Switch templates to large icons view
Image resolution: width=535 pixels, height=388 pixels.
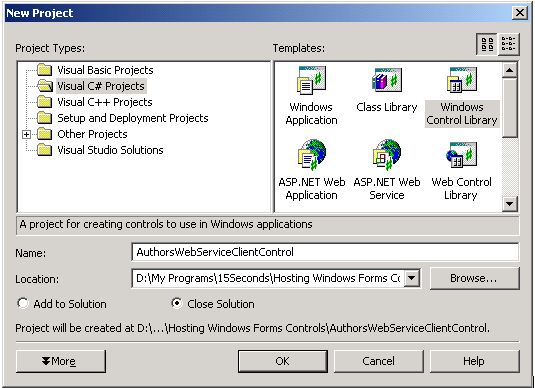coord(487,44)
